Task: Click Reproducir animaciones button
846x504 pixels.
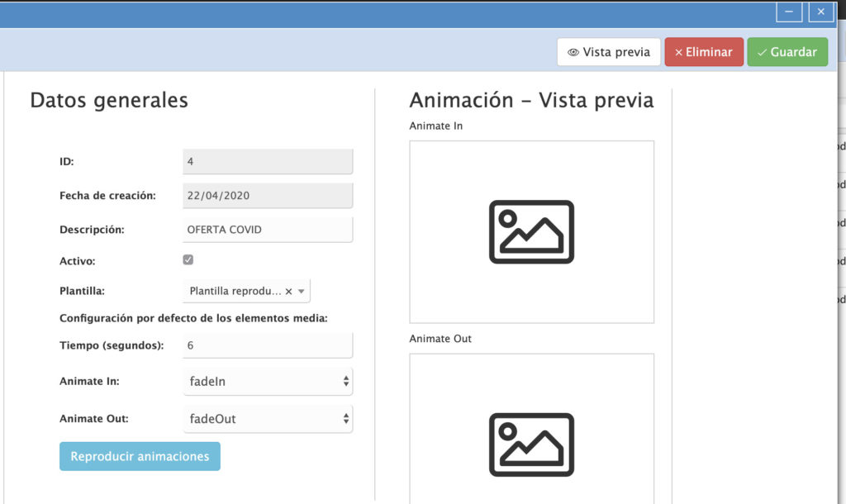Action: [x=140, y=456]
